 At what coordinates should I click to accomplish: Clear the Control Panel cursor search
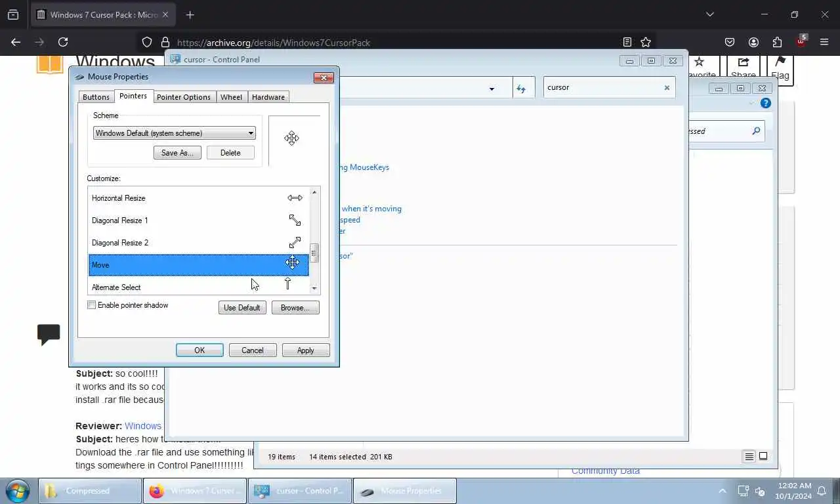pyautogui.click(x=667, y=87)
